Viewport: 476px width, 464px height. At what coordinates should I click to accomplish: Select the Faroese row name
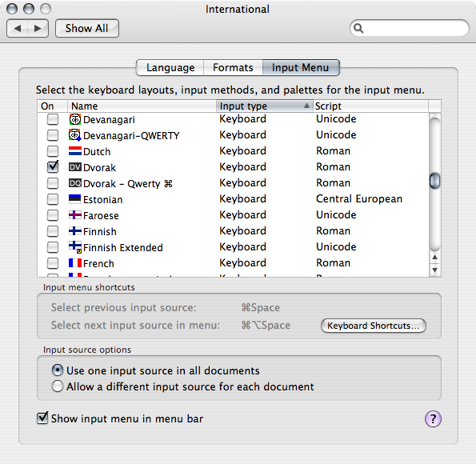[x=101, y=216]
